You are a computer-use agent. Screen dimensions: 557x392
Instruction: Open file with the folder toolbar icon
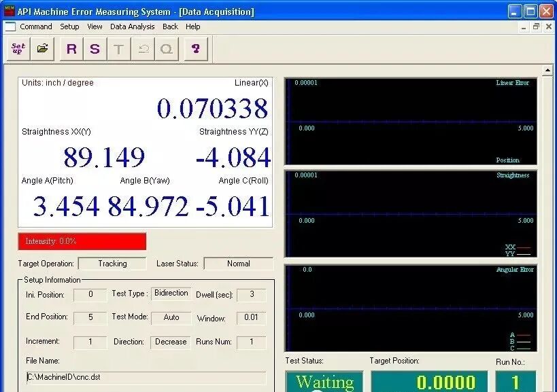42,49
